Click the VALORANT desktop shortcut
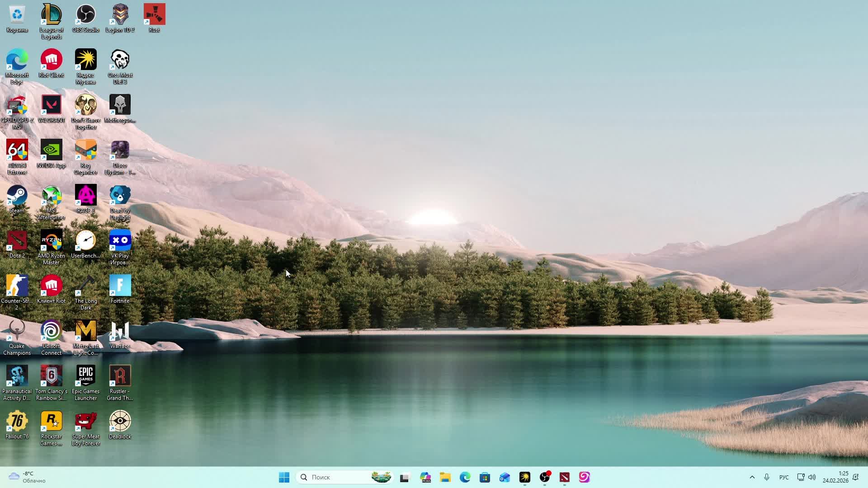 pos(51,105)
